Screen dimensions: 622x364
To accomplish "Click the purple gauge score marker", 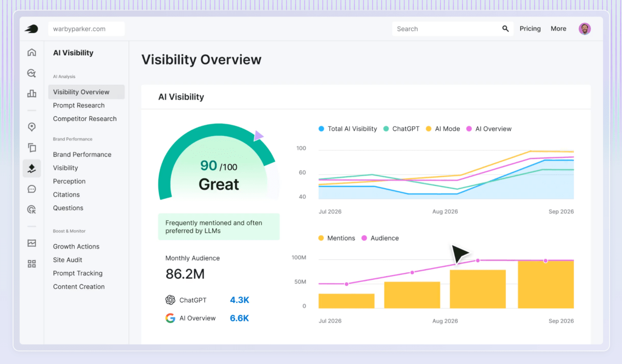I will point(258,136).
